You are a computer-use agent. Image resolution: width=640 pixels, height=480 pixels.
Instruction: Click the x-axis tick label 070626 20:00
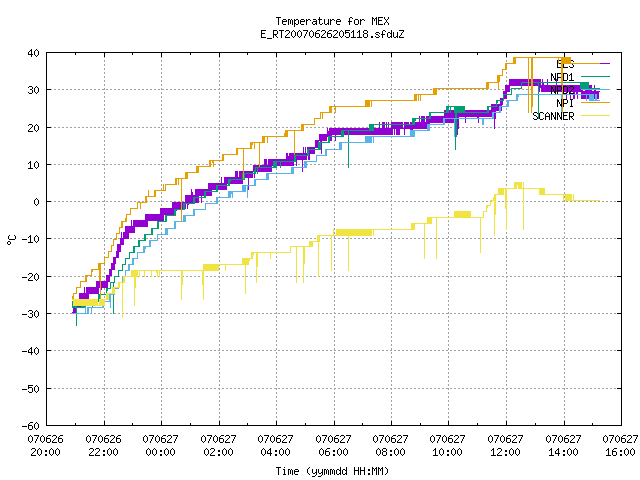tap(46, 445)
